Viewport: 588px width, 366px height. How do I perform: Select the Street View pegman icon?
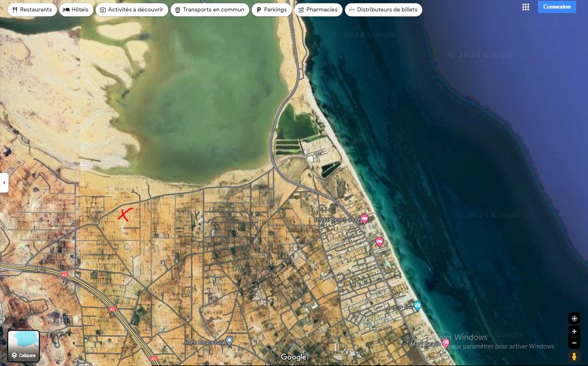point(574,357)
